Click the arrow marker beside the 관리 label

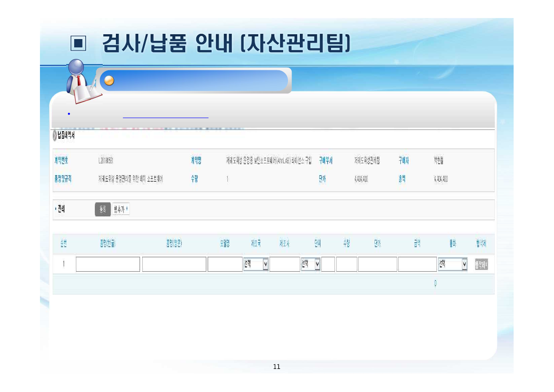pyautogui.click(x=55, y=209)
